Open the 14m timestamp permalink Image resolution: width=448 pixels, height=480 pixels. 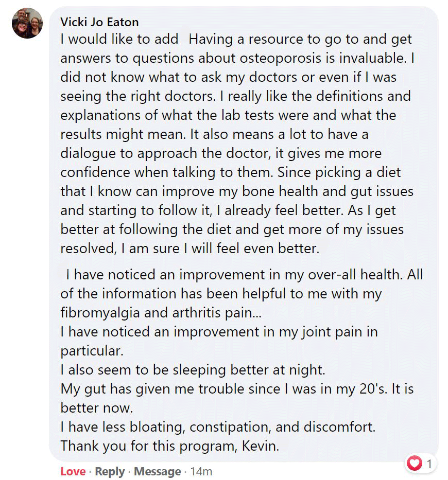tap(201, 471)
